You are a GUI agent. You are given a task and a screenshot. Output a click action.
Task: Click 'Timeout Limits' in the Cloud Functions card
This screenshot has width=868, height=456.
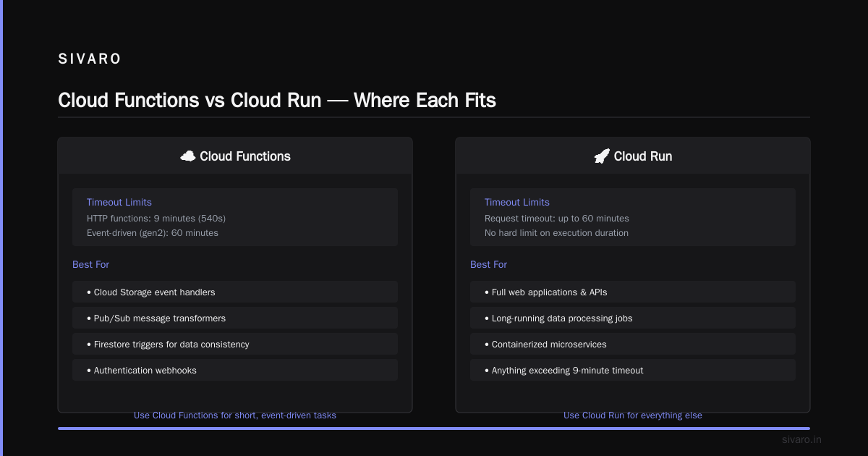119,202
